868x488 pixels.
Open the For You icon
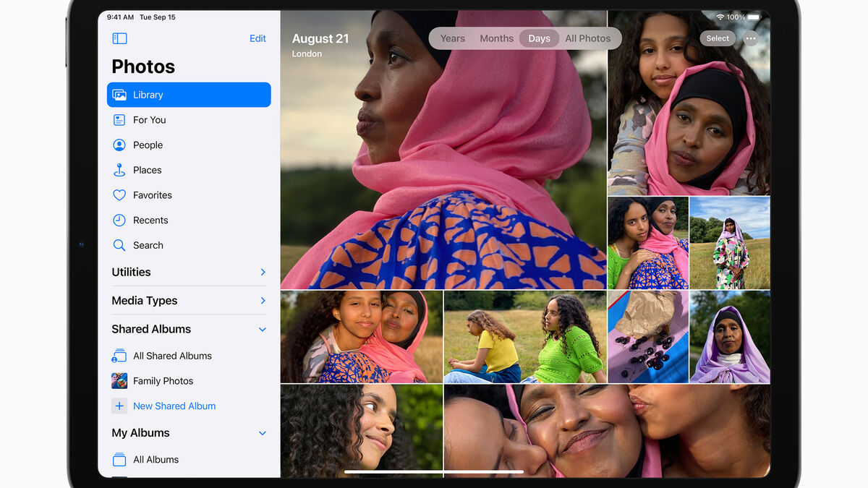click(120, 120)
